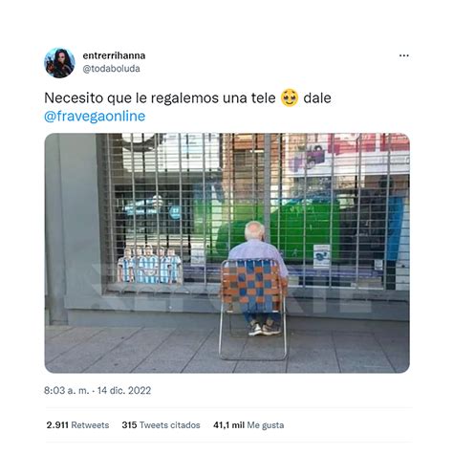Image resolution: width=453 pixels, height=476 pixels.
Task: View the 2.911 Retweets list
Action: pyautogui.click(x=77, y=425)
